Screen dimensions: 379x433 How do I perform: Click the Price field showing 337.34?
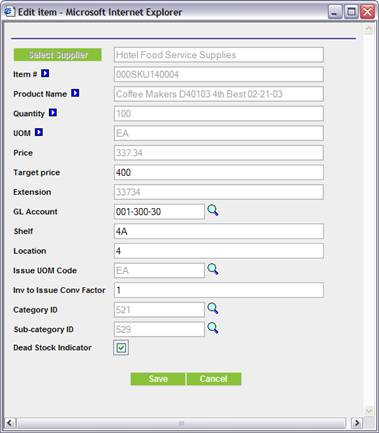coord(219,153)
